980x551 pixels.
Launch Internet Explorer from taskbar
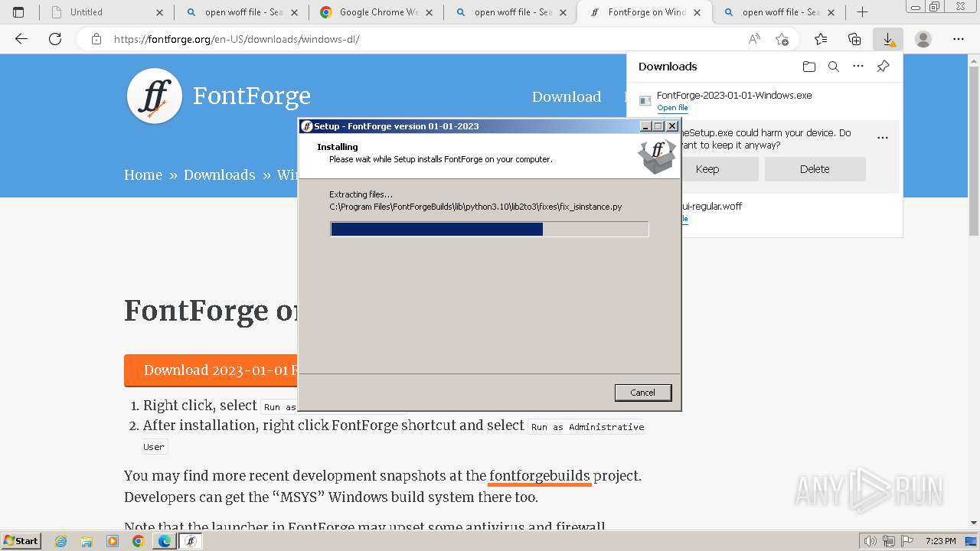coord(60,541)
